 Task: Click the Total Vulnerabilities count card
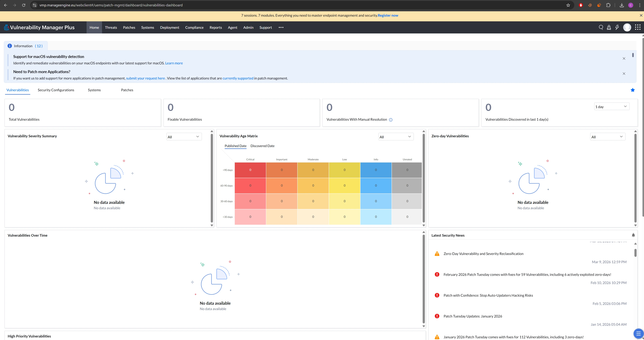(x=83, y=112)
